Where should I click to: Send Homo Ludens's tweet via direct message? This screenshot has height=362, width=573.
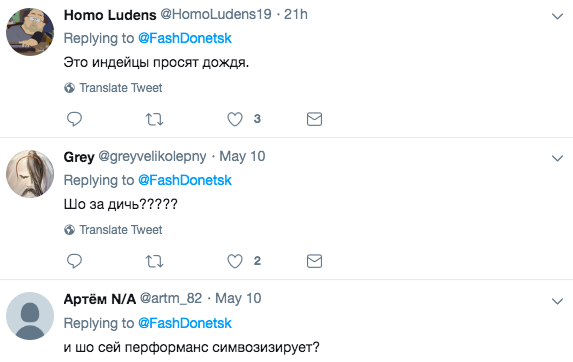(x=314, y=119)
